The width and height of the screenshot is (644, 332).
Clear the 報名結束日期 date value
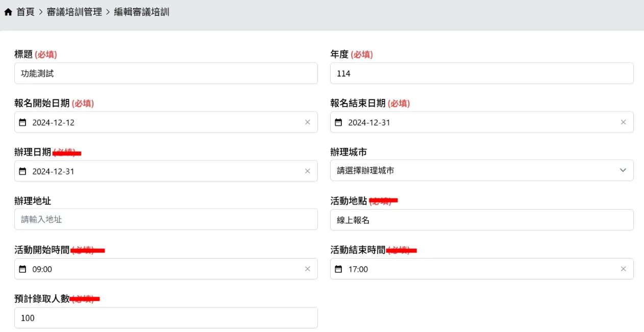[623, 122]
